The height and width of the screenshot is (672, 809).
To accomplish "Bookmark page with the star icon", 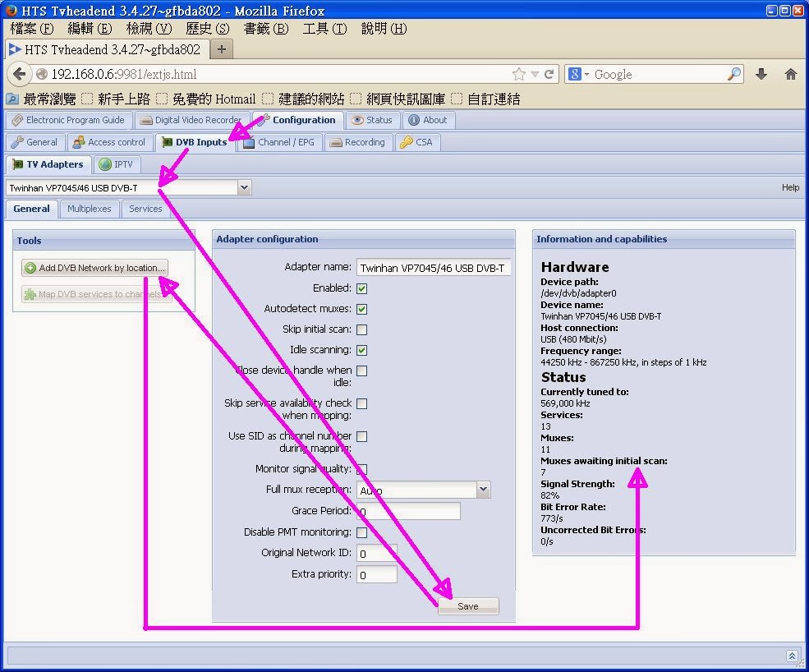I will pos(519,74).
